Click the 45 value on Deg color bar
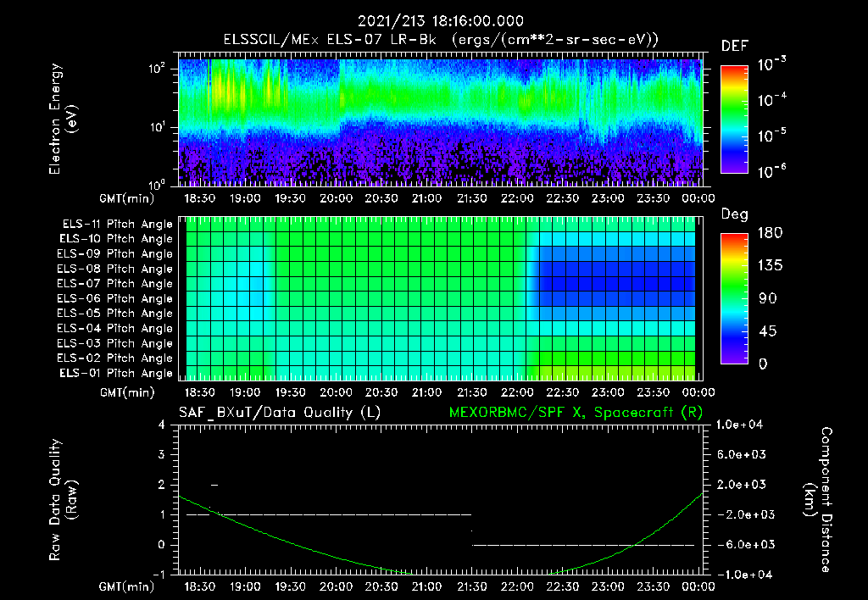 [766, 331]
